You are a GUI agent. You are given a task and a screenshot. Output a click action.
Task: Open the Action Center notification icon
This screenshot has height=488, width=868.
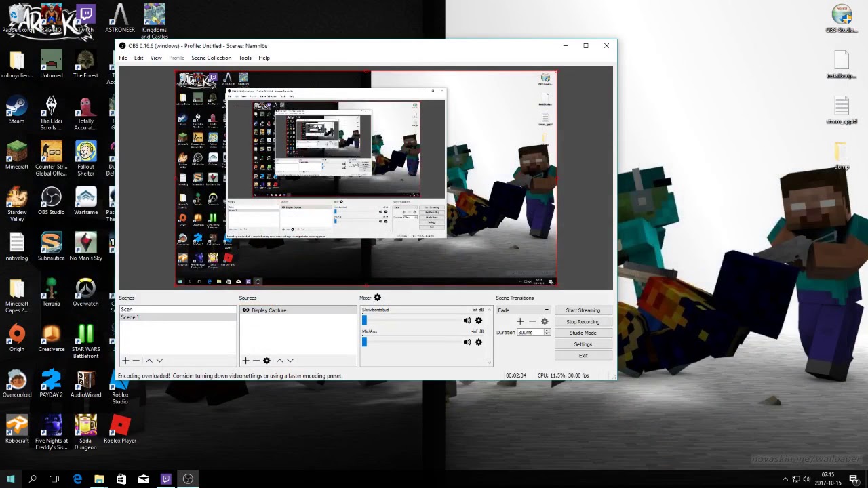click(x=854, y=479)
